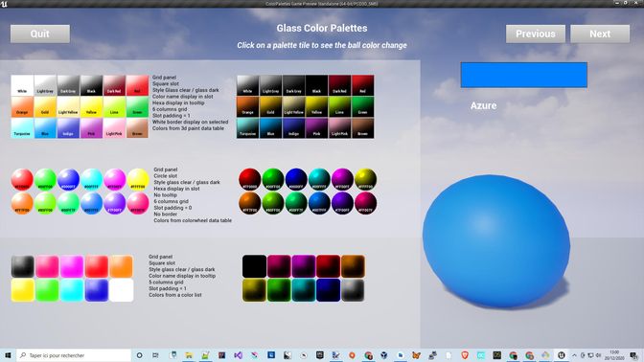This screenshot has width=644, height=362.
Task: Select the dark green glass circle swatch
Action: pos(273,179)
